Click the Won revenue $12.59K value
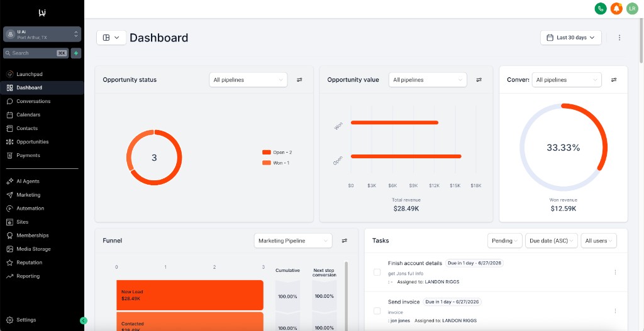644x331 pixels. pos(563,209)
